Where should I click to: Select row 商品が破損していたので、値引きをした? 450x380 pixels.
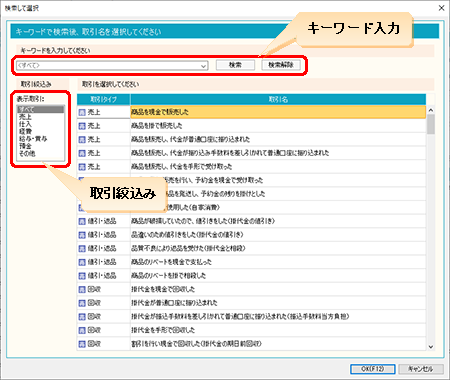(x=252, y=221)
